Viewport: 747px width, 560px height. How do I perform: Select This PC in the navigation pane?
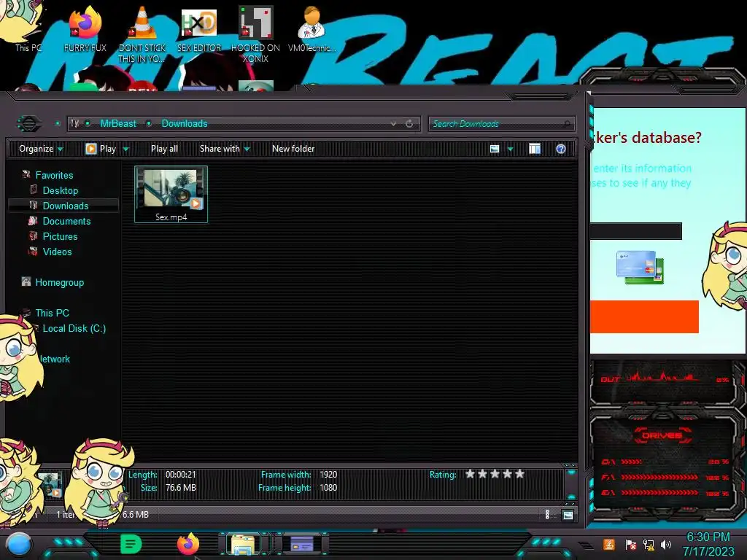52,313
